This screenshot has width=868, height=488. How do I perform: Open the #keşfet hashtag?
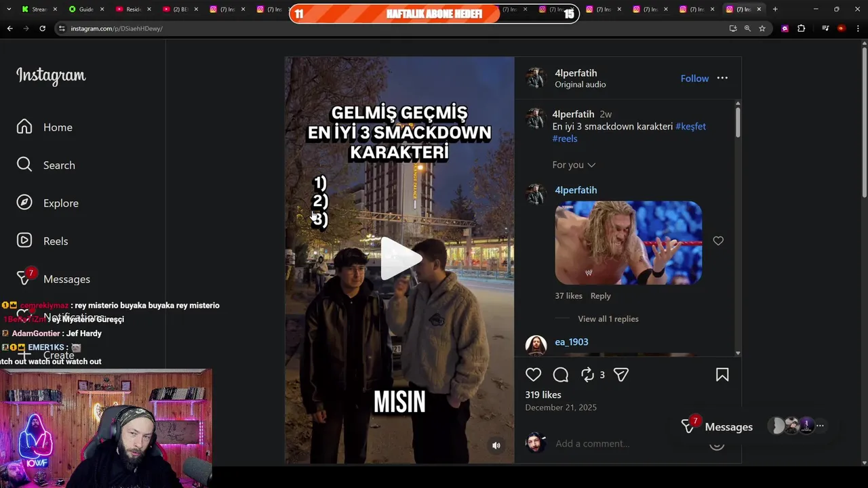click(x=690, y=127)
